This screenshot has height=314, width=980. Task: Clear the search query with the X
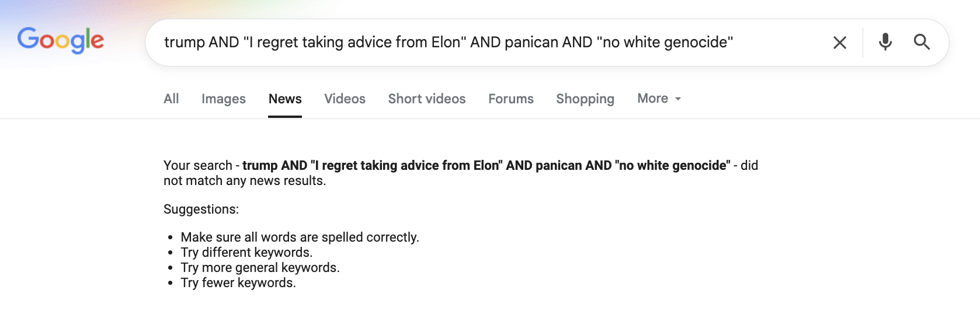tap(840, 43)
